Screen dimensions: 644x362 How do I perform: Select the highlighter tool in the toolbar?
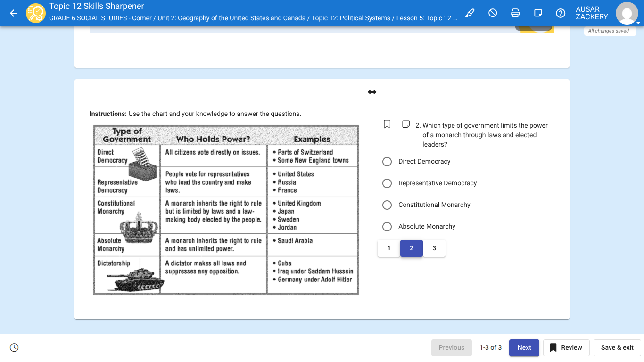pos(470,13)
